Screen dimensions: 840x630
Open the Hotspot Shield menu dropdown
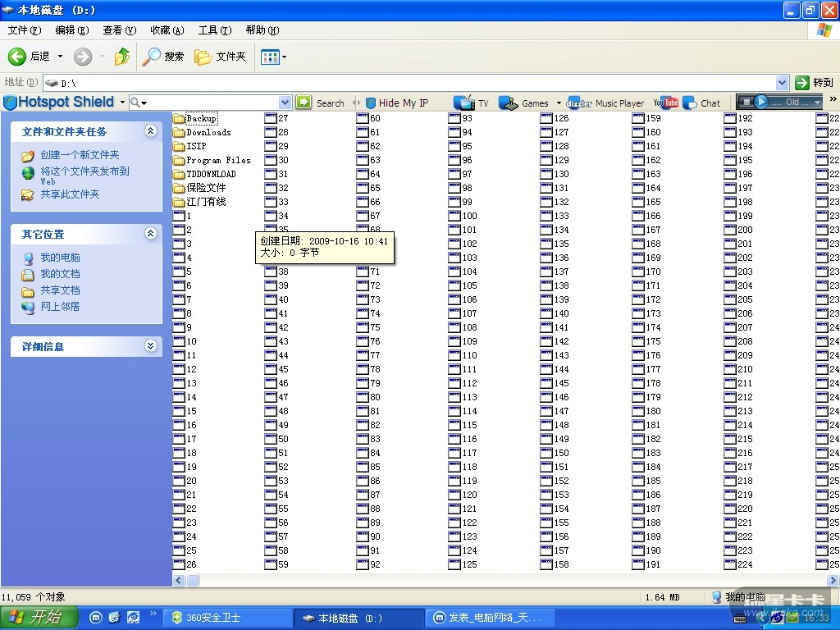pyautogui.click(x=123, y=102)
